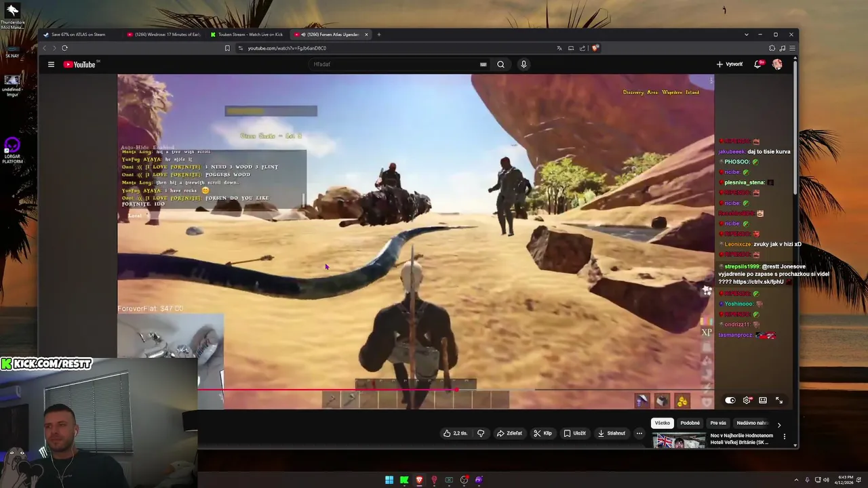Open a new browser tab with plus button
This screenshot has width=868, height=488.
[378, 35]
